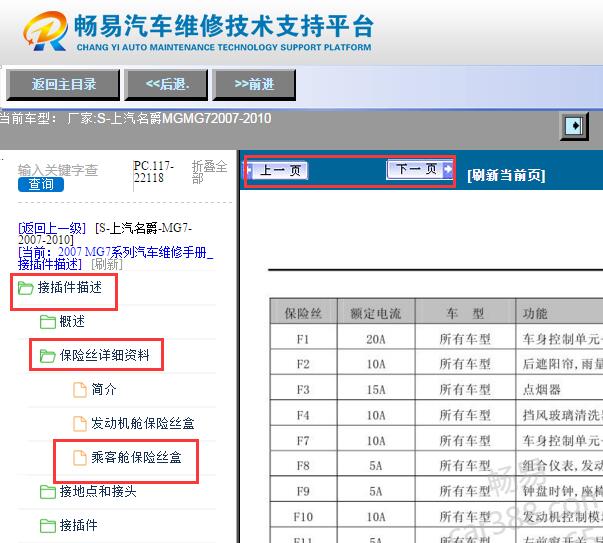The image size is (603, 543).
Task: Collapse the 保险丝详细资料 folder
Action: (x=104, y=355)
